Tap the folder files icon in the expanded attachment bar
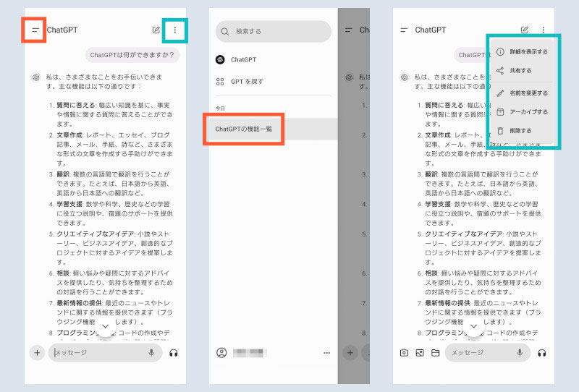Viewport: 579px width, 392px height. pyautogui.click(x=436, y=353)
